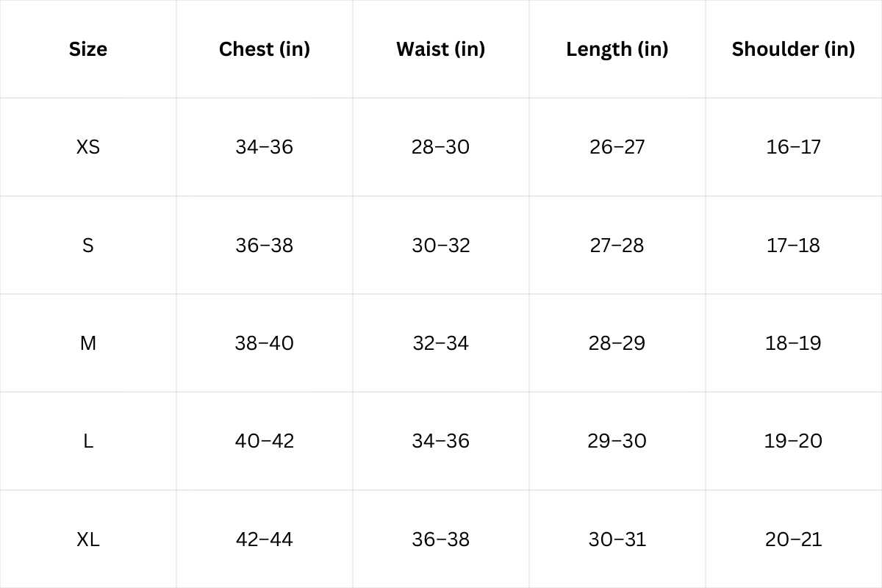Click the L size row label
Viewport: 882px width, 588px height.
click(x=88, y=441)
